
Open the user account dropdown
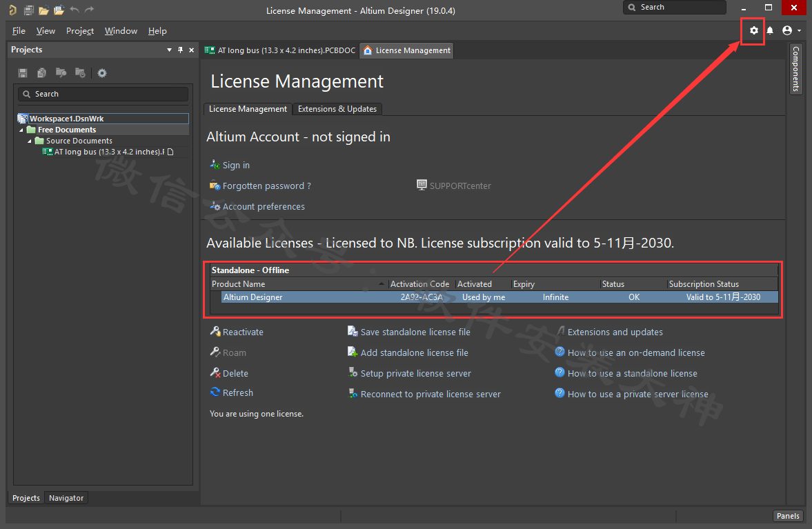point(791,30)
